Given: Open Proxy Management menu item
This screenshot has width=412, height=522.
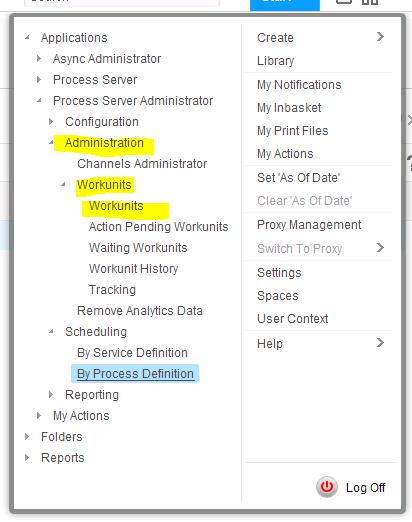Looking at the screenshot, I should [309, 225].
